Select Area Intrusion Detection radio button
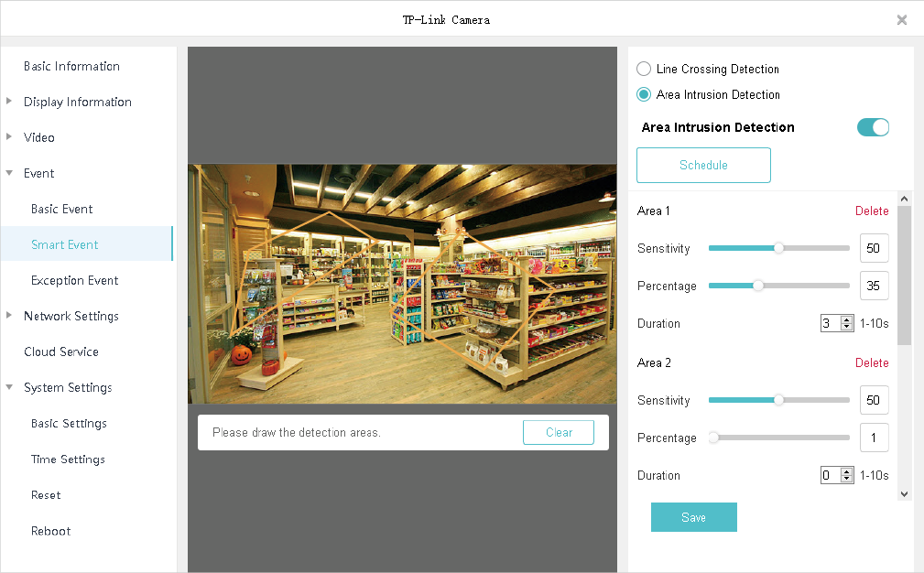This screenshot has width=924, height=573. (644, 95)
